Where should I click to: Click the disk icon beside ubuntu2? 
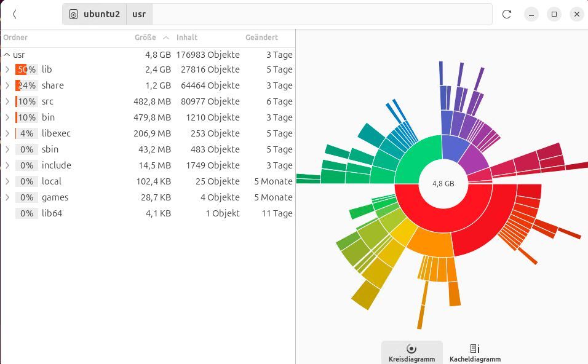74,14
